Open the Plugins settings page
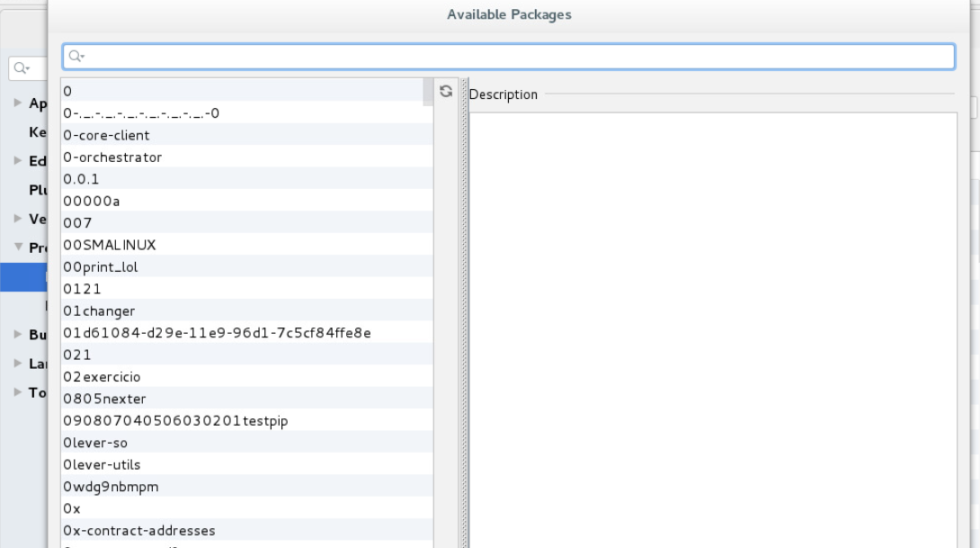The width and height of the screenshot is (980, 548). pos(38,192)
